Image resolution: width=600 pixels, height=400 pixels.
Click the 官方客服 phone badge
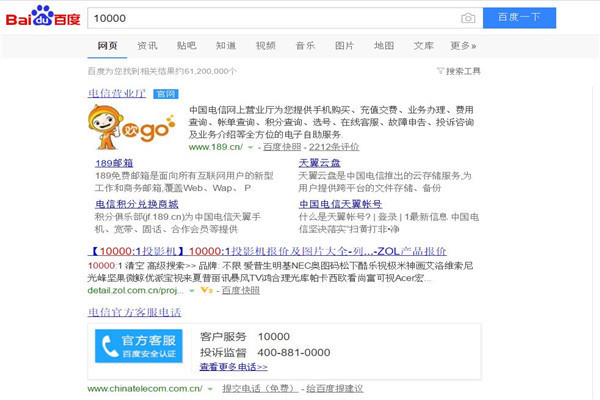coord(139,346)
